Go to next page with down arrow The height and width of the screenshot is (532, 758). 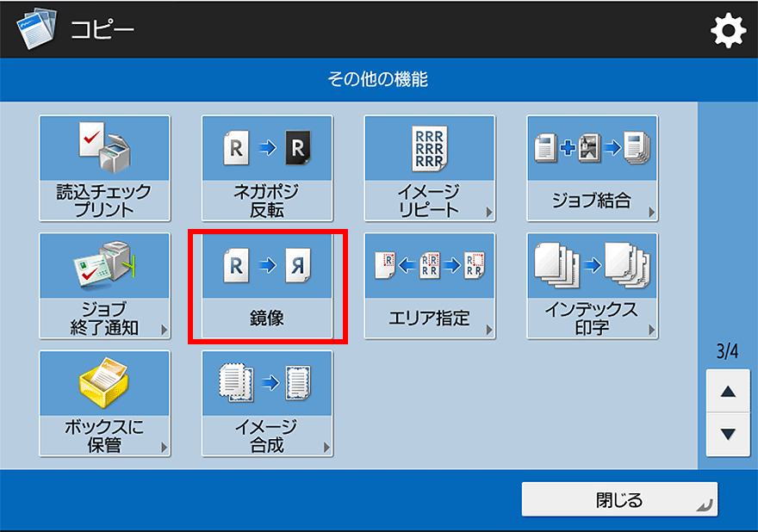pyautogui.click(x=728, y=434)
